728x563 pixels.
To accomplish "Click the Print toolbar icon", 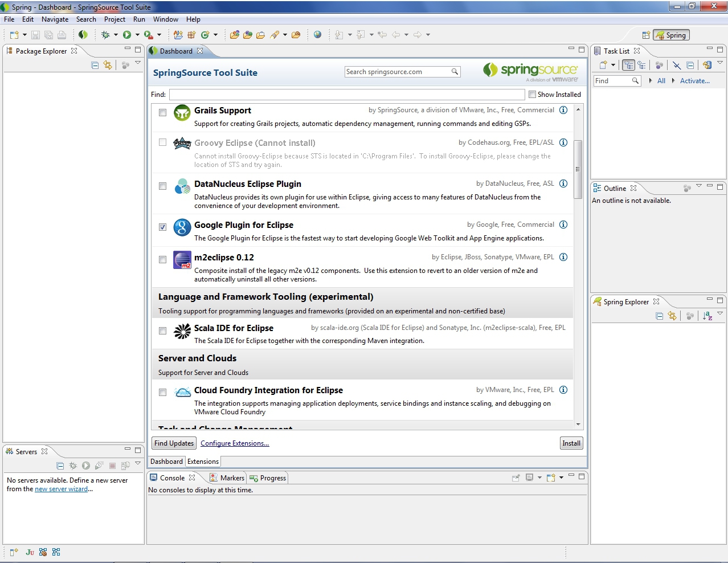I will coord(62,35).
